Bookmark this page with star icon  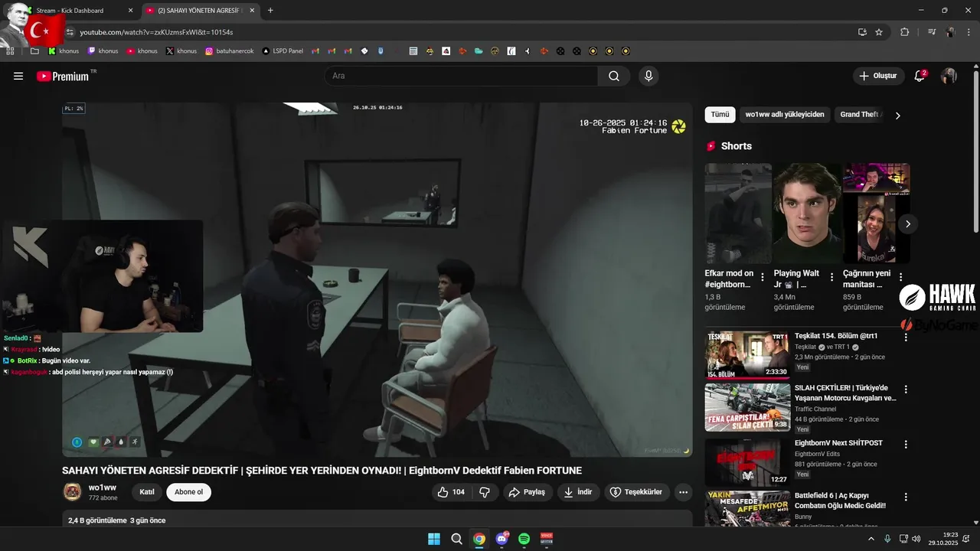tap(879, 32)
